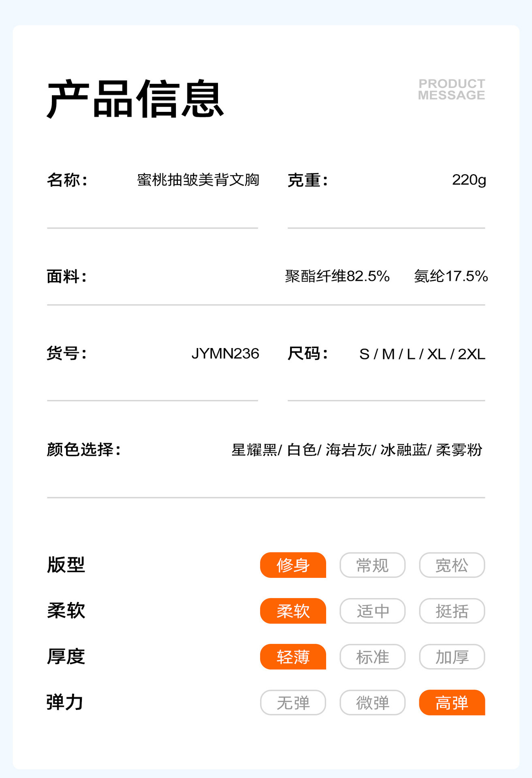532x778 pixels.
Task: Select the 微弹 elasticity pill
Action: click(372, 702)
